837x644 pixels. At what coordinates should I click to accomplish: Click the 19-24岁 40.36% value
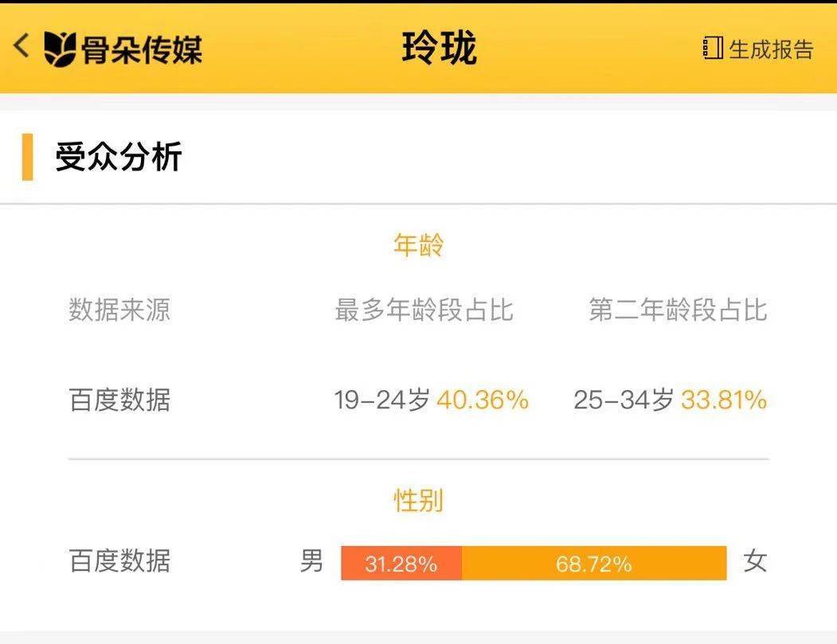point(431,400)
